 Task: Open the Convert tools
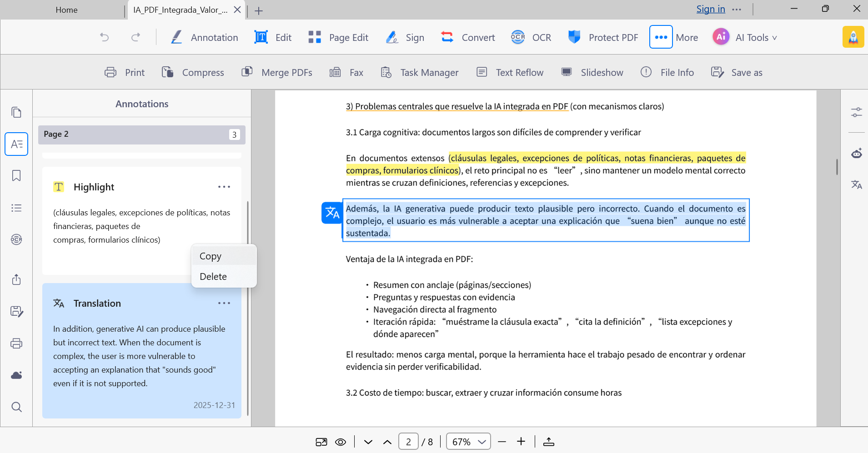[468, 37]
